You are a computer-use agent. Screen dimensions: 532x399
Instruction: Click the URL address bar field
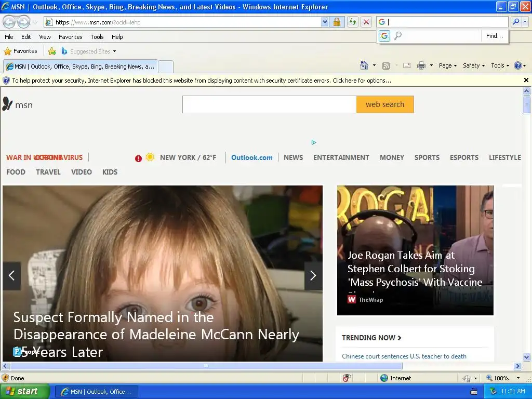pyautogui.click(x=188, y=22)
